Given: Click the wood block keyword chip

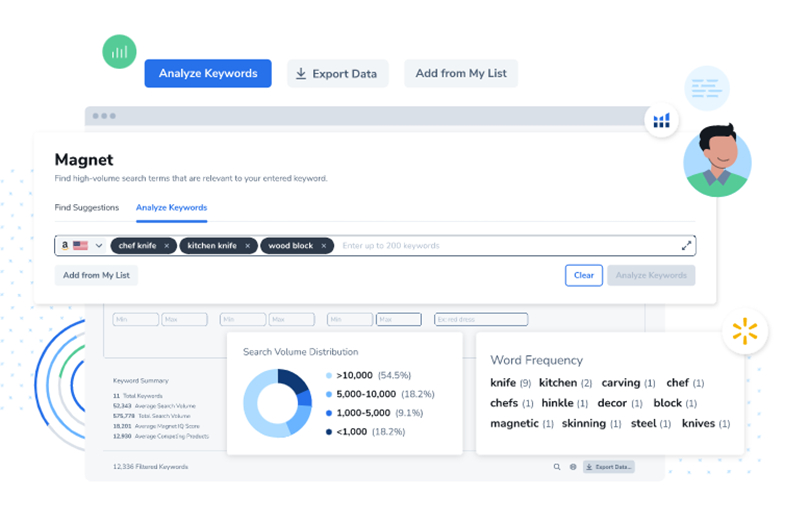Looking at the screenshot, I should (297, 246).
